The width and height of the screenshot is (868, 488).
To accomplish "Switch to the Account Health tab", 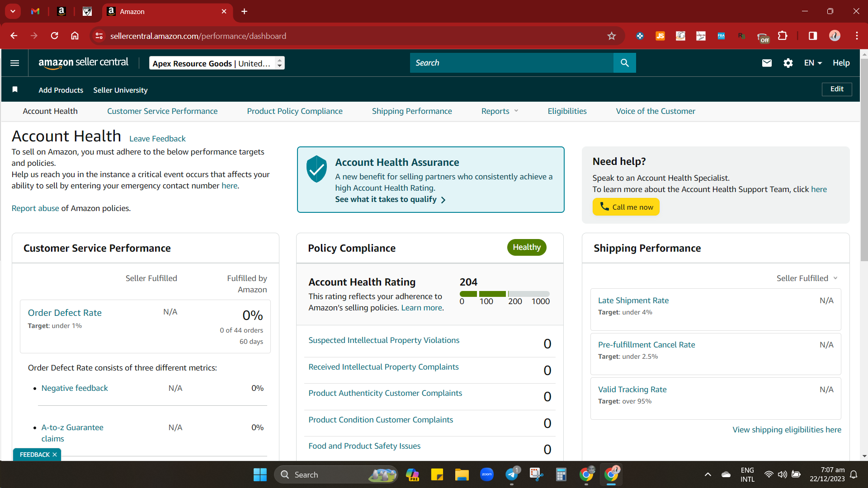I will [50, 111].
